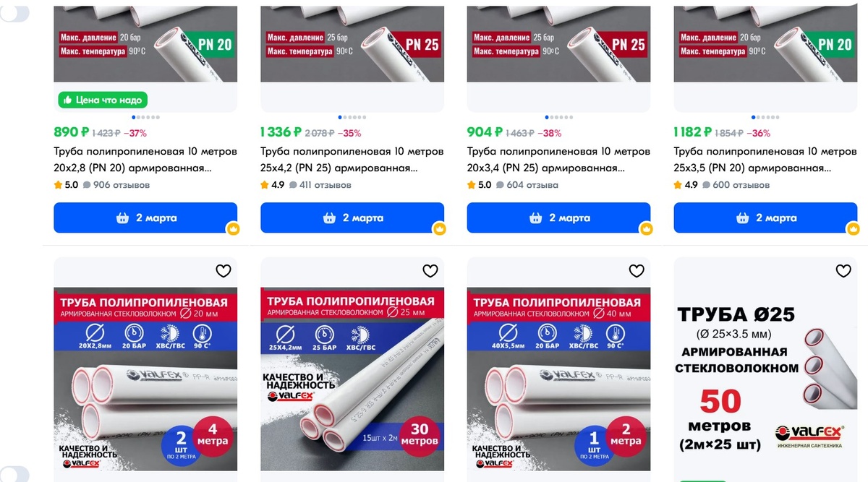Screen dimensions: 868x482
Task: Click crown badge on the 1182 ₽ product
Action: click(854, 229)
